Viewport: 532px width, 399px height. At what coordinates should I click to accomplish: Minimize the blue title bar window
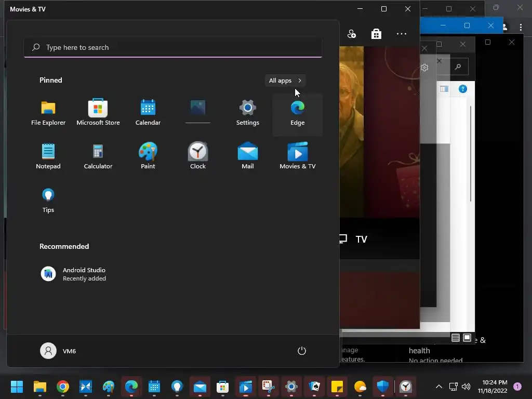443,25
